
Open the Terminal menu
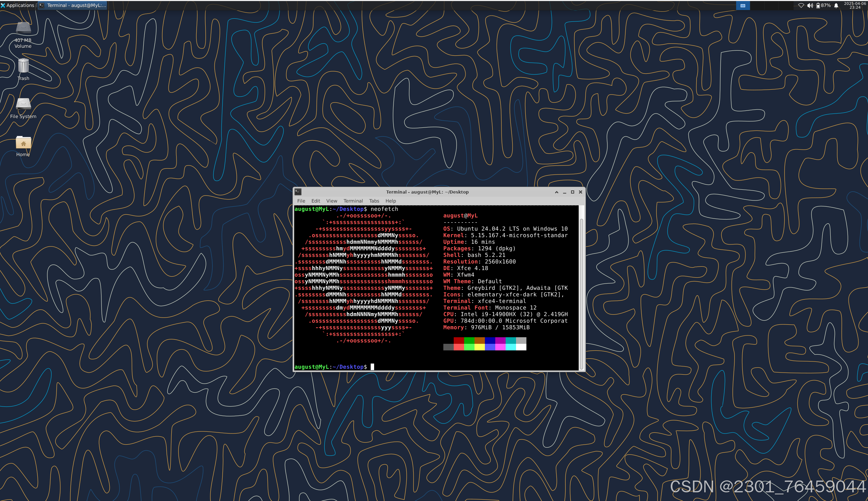click(x=353, y=201)
